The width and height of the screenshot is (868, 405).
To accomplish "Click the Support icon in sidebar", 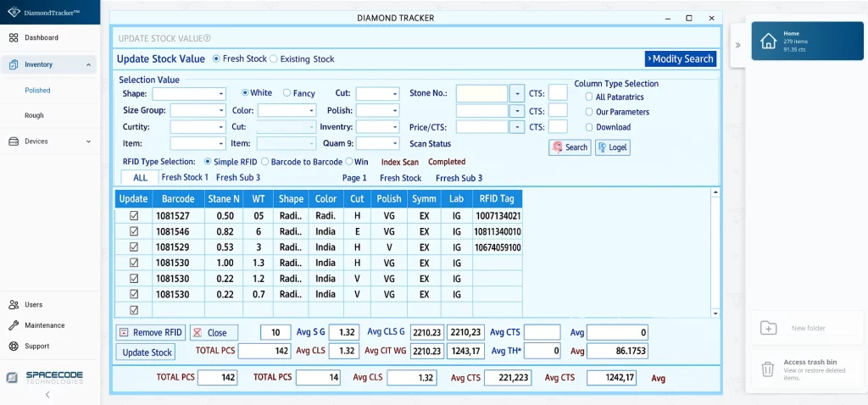I will pos(13,347).
